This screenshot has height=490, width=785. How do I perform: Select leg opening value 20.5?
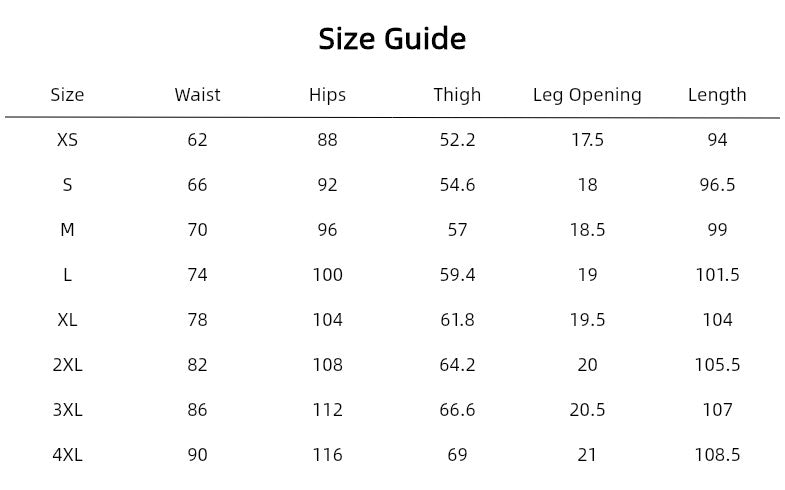tap(587, 410)
